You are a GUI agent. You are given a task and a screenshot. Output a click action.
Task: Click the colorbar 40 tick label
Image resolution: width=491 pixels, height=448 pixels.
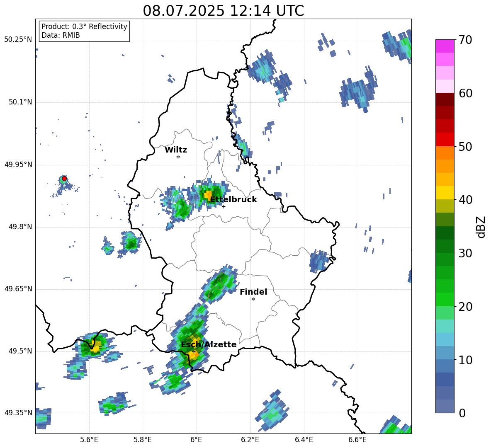[465, 200]
